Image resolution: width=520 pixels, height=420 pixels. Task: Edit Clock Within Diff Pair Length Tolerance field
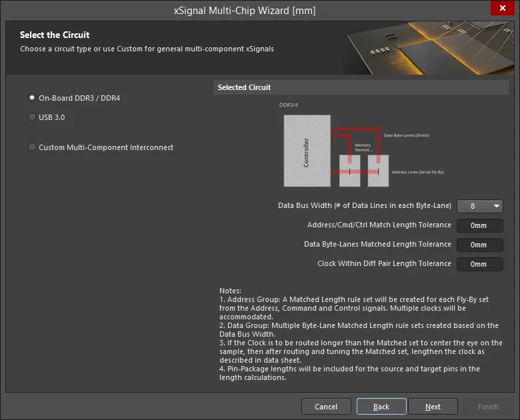tap(480, 264)
